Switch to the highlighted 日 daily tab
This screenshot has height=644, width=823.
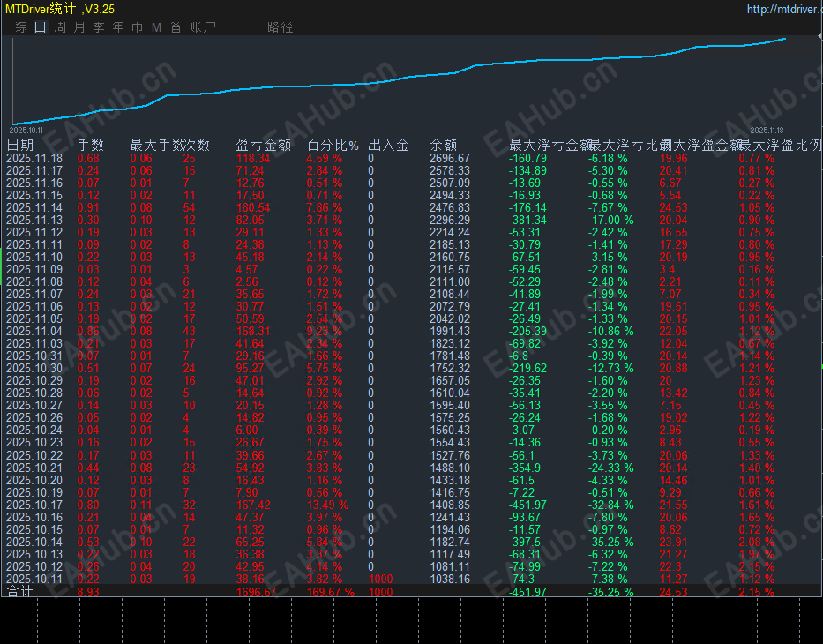tap(40, 27)
